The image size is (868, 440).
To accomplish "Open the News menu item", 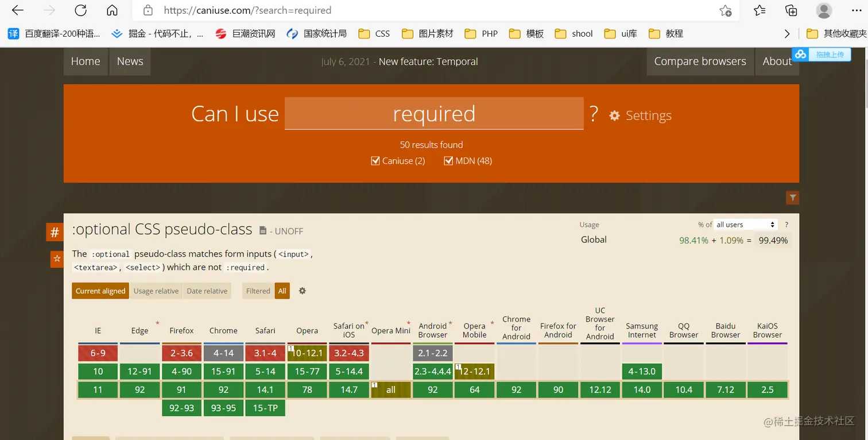I will click(x=130, y=61).
